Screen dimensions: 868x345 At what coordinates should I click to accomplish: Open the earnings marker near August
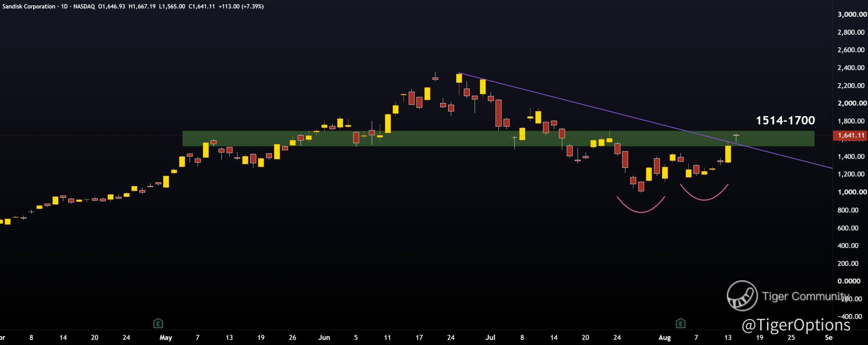(680, 323)
